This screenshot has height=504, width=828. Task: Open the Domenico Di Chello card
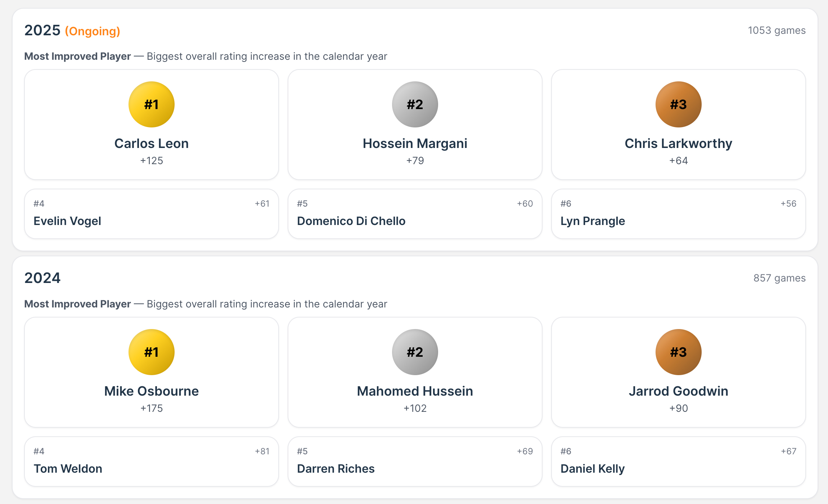tap(415, 214)
